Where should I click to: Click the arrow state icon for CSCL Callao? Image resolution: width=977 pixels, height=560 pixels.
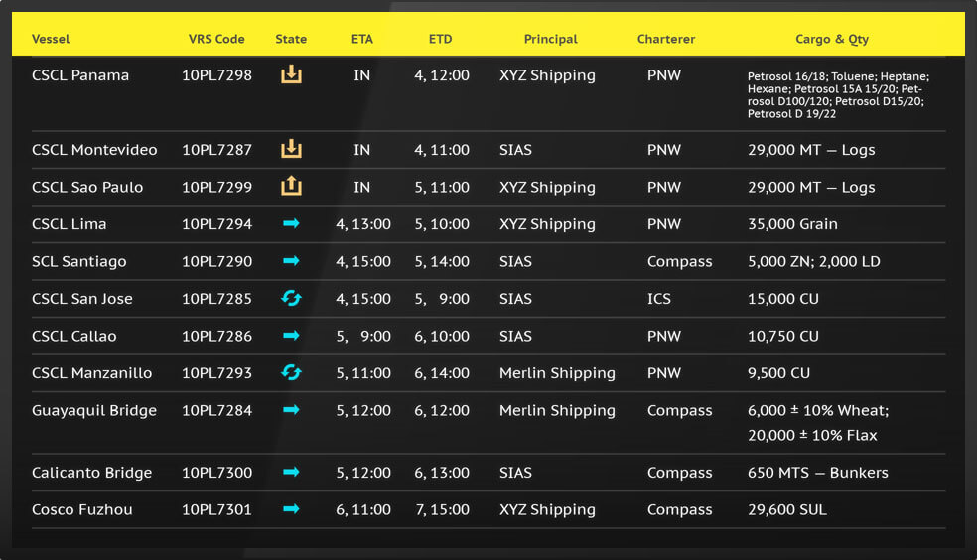pyautogui.click(x=291, y=336)
